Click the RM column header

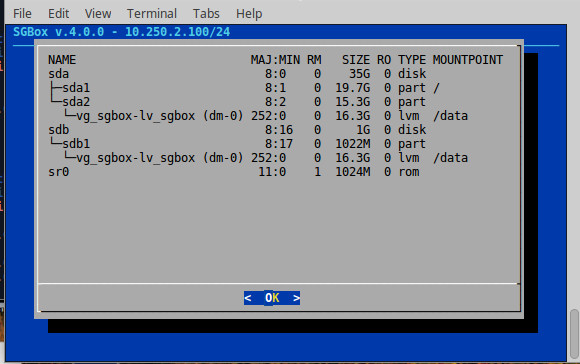pyautogui.click(x=314, y=60)
